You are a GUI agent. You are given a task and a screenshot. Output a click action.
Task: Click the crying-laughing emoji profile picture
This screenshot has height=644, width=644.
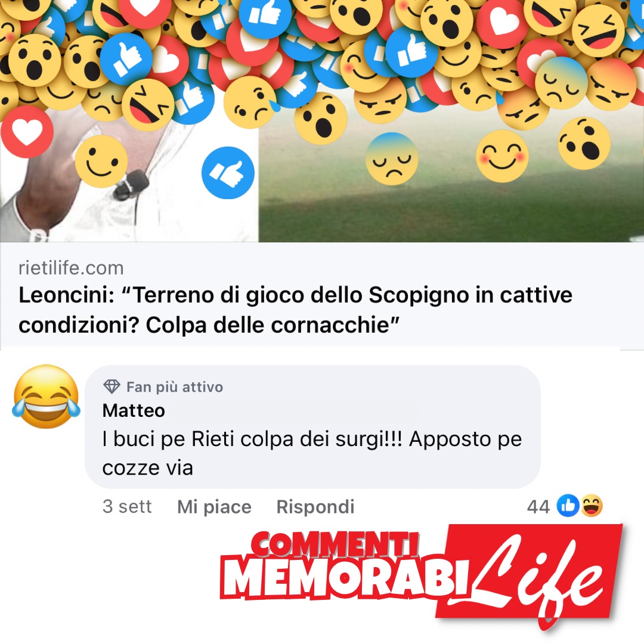47,397
